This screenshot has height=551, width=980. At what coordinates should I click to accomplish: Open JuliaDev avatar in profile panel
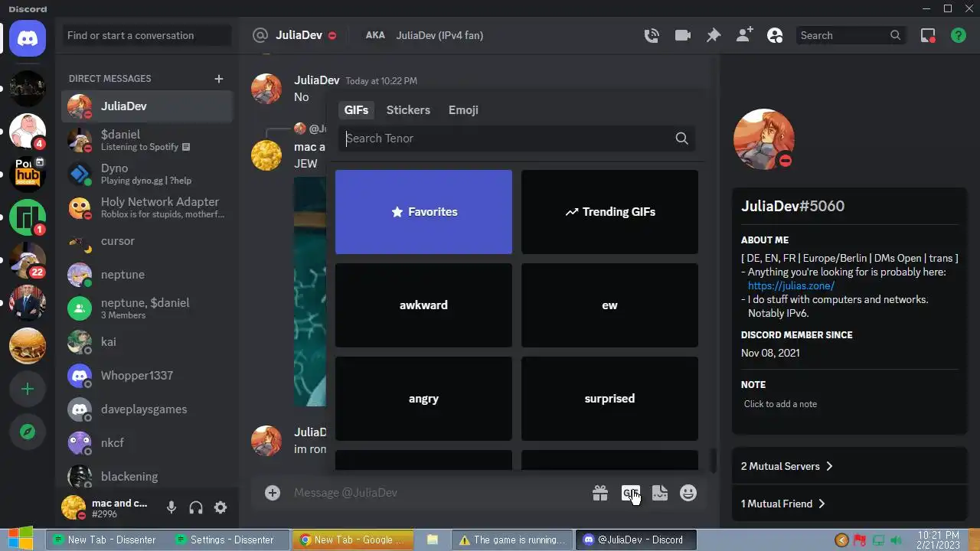[x=763, y=139]
